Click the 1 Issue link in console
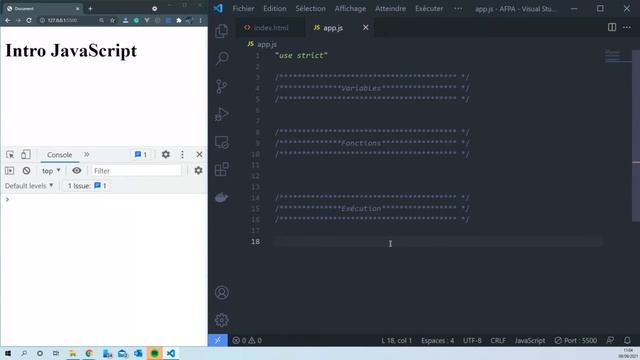The height and width of the screenshot is (360, 640). (87, 186)
